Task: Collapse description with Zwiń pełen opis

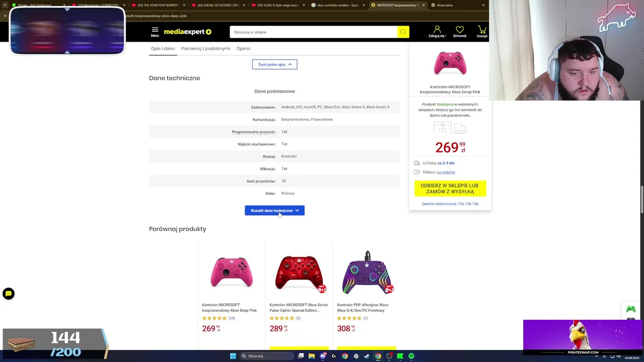Action: 275,64
